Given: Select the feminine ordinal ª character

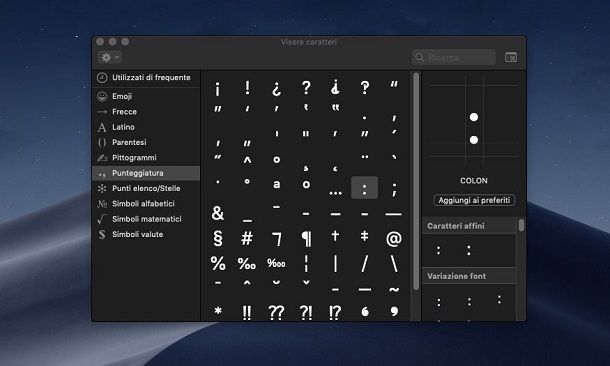Looking at the screenshot, I should click(277, 184).
